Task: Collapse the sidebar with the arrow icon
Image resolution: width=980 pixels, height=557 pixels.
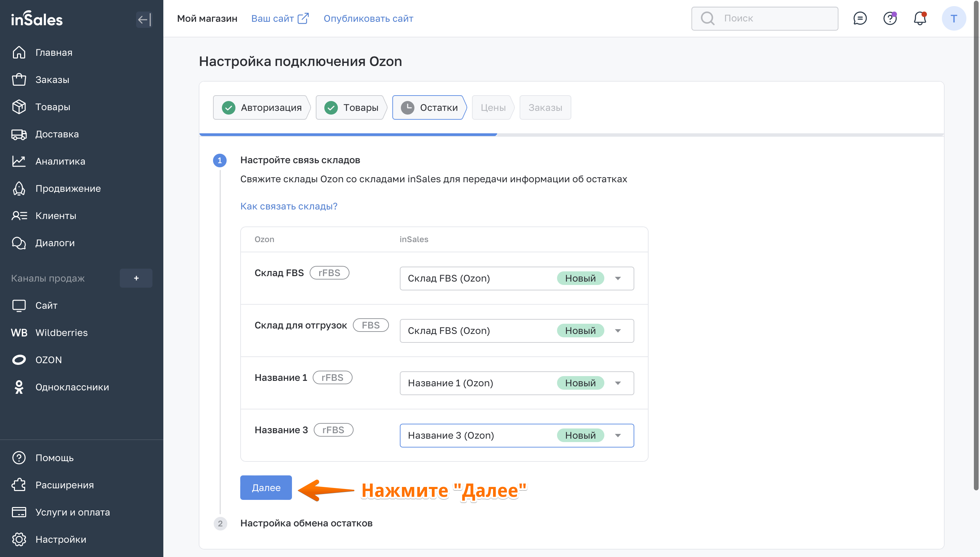Action: coord(144,19)
